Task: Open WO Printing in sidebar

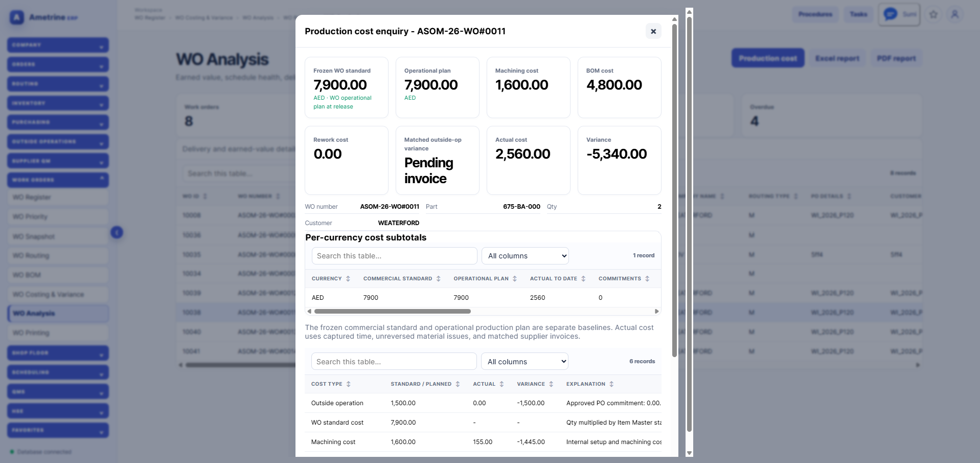Action: [58, 333]
